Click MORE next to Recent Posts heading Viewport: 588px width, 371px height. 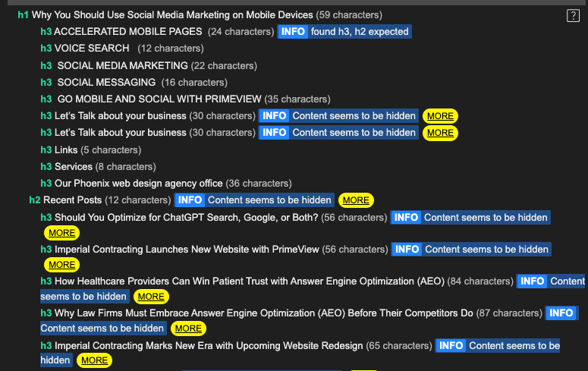coord(356,200)
